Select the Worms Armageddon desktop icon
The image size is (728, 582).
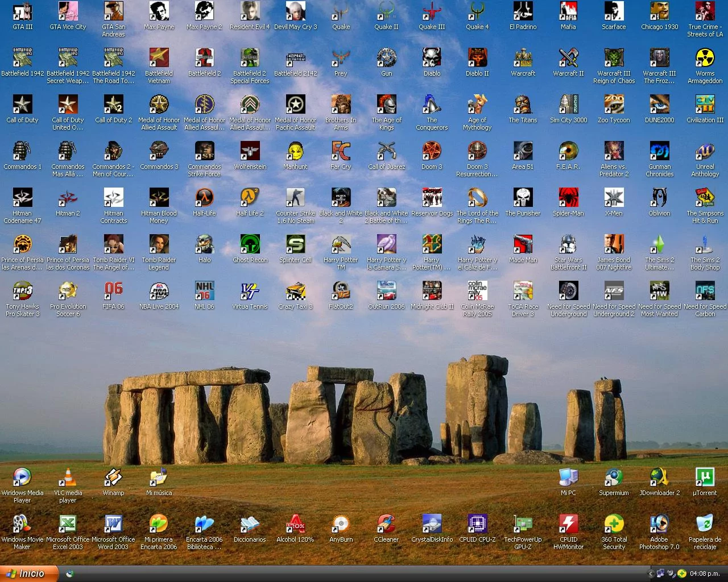click(705, 58)
